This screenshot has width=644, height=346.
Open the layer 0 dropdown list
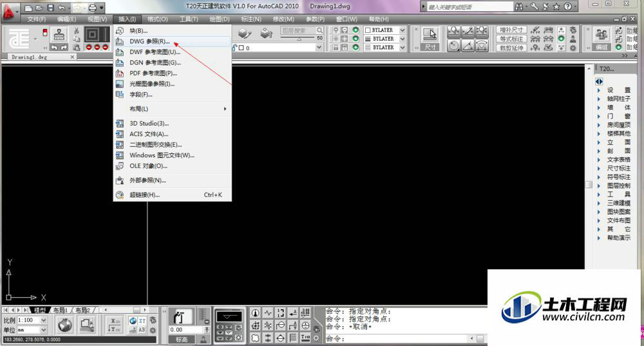[319, 48]
